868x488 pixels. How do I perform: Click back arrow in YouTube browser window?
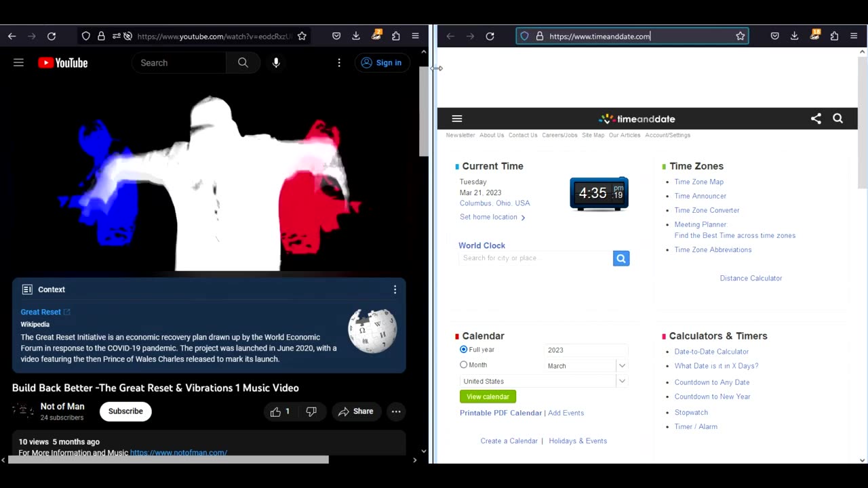point(12,36)
